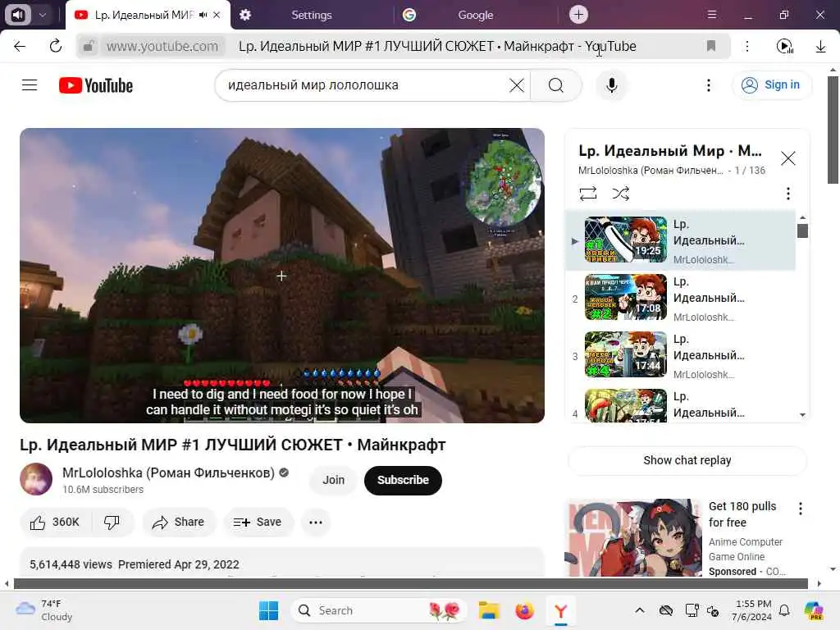This screenshot has height=630, width=840.
Task: Click the Share button
Action: 179,523
